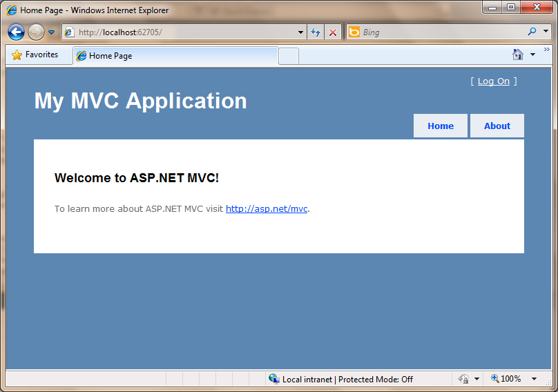Click the Forward navigation arrow
The image size is (558, 392).
(37, 32)
